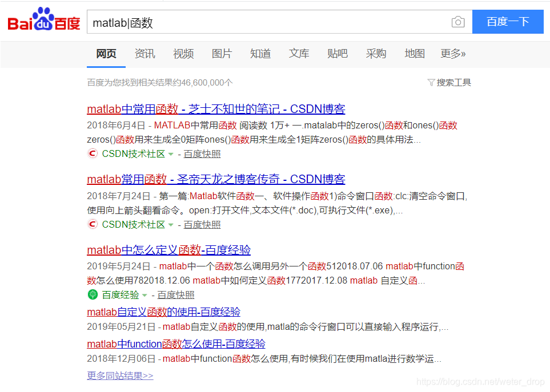The height and width of the screenshot is (392, 550).
Task: Open result matlab常用函数 - 圣帝天龙之博客传奇
Action: [x=216, y=179]
